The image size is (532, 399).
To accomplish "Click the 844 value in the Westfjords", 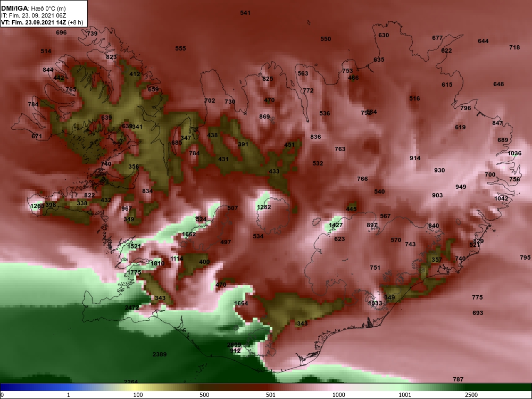I will click(x=48, y=70).
